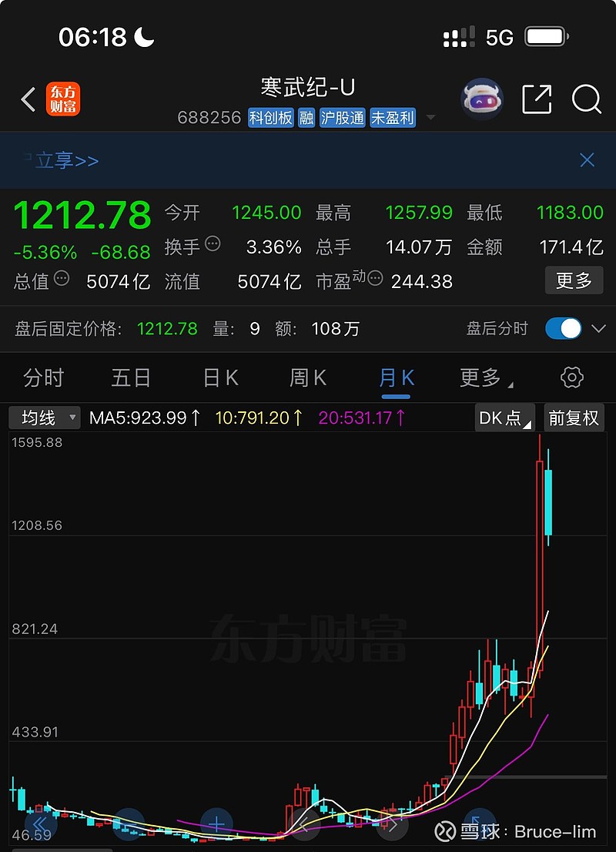Open the 前复权 adjustment selector

tap(573, 418)
